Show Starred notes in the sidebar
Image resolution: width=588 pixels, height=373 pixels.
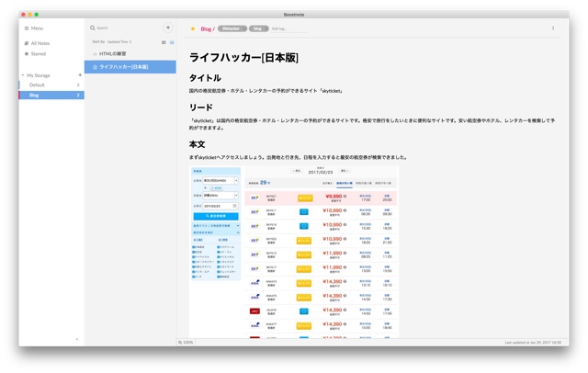pos(35,53)
